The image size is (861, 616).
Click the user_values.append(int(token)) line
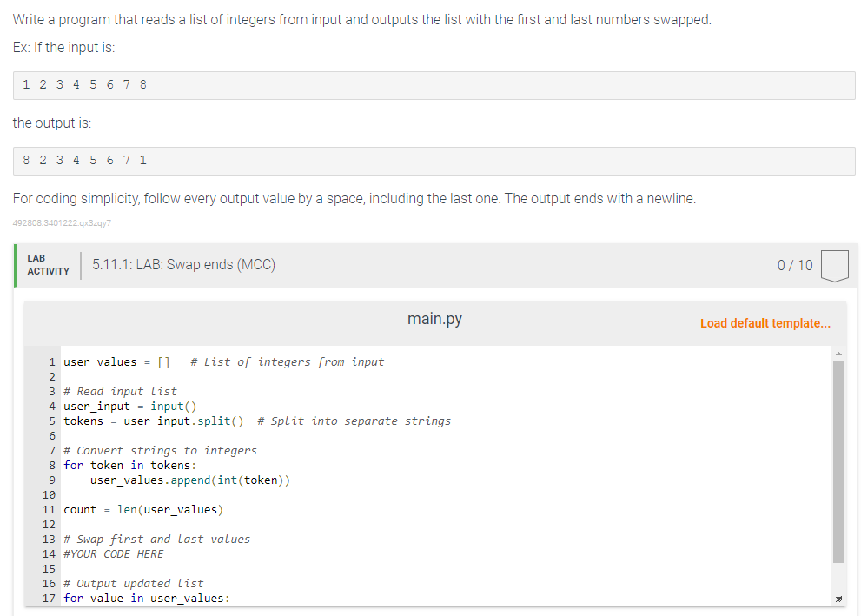(190, 480)
